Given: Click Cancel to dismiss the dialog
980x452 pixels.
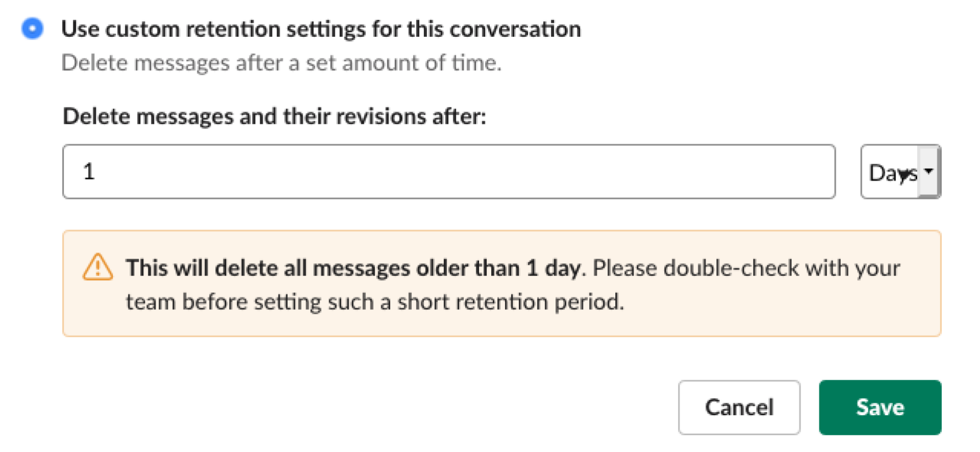Looking at the screenshot, I should 739,407.
